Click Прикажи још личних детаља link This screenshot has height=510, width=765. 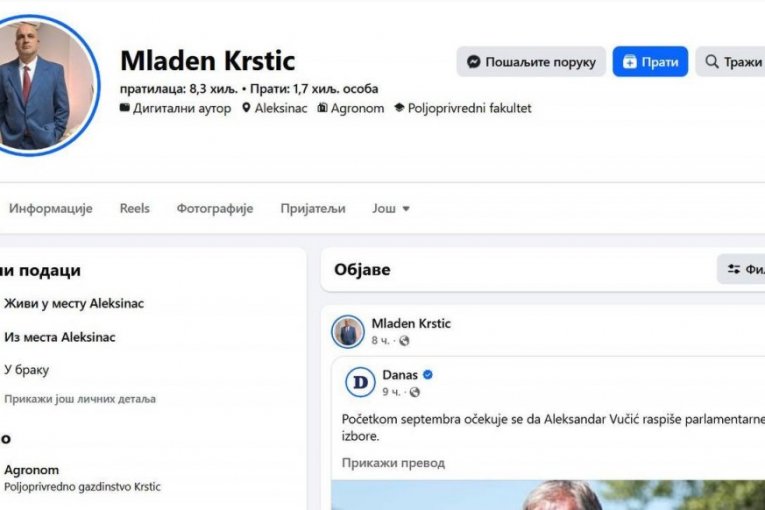point(80,399)
